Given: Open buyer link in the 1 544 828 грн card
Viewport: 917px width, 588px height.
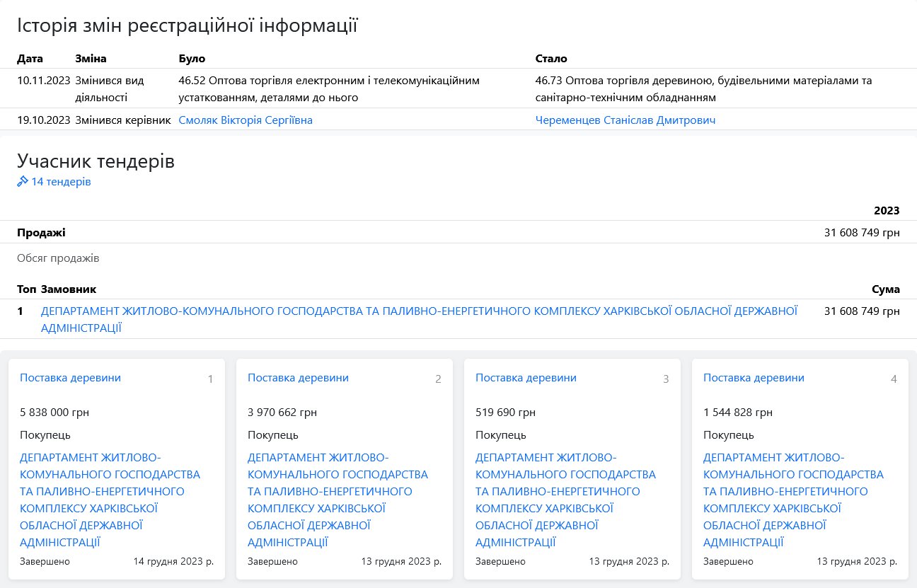Looking at the screenshot, I should 793,500.
